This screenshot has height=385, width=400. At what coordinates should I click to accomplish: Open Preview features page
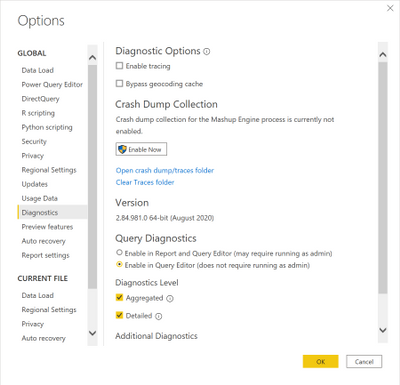(x=47, y=227)
